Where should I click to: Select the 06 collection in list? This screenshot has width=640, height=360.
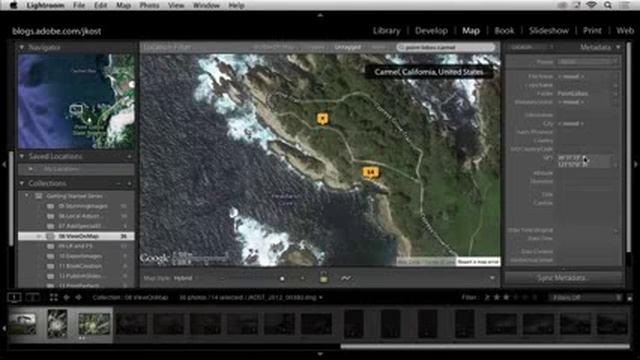pyautogui.click(x=76, y=216)
